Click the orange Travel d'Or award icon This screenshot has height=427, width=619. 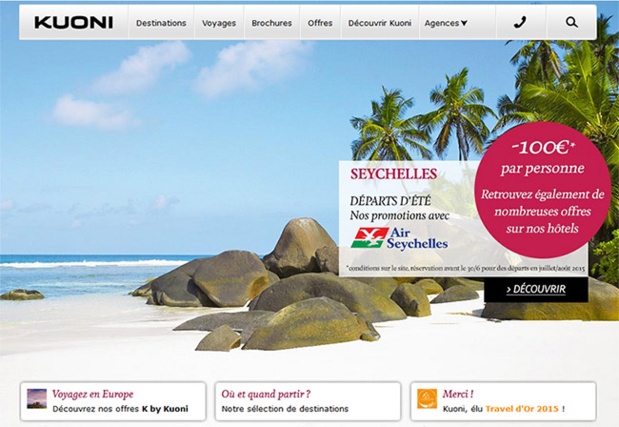click(427, 399)
